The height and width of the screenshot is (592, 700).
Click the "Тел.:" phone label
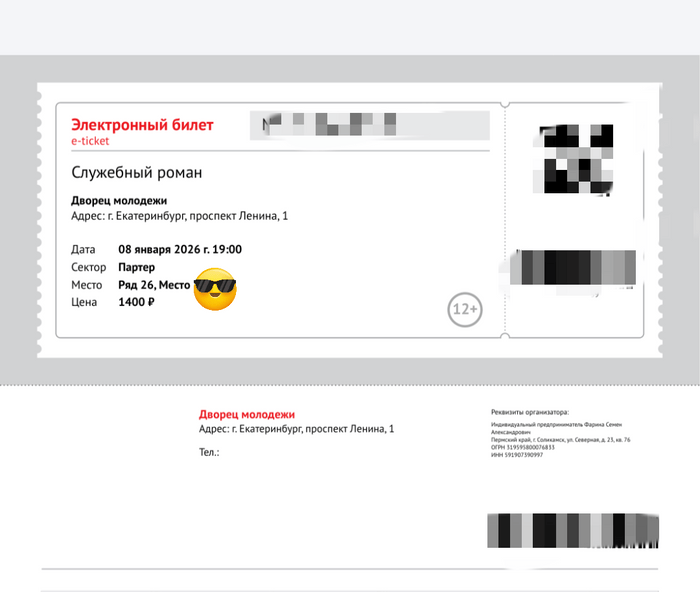coord(209,452)
